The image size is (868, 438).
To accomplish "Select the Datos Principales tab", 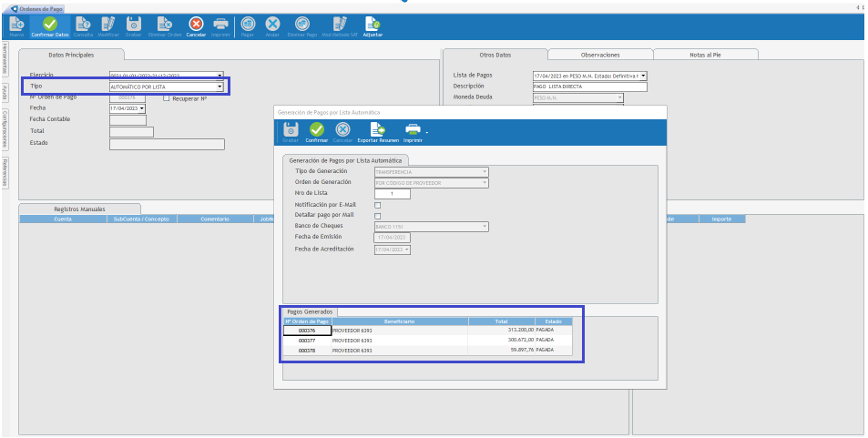I will (71, 55).
